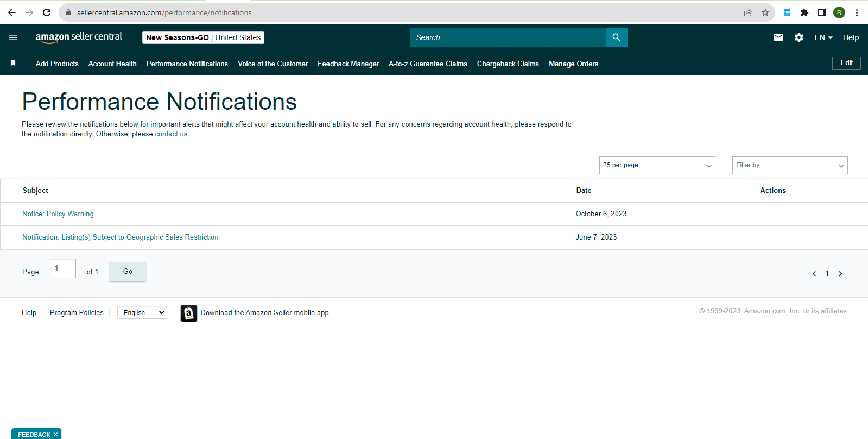Viewport: 868px width, 439px height.
Task: Click the copyright notice in the footer
Action: click(x=773, y=311)
